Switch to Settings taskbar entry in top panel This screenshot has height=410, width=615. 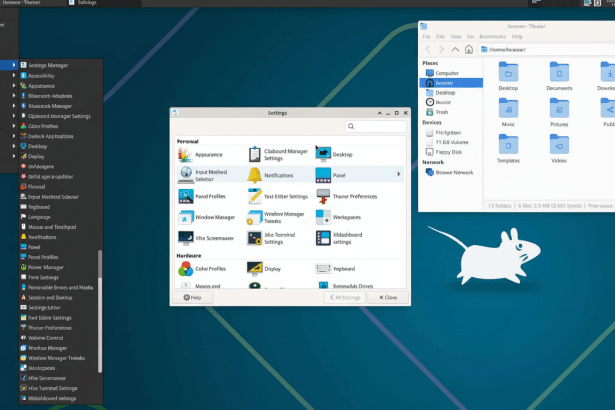[x=103, y=3]
